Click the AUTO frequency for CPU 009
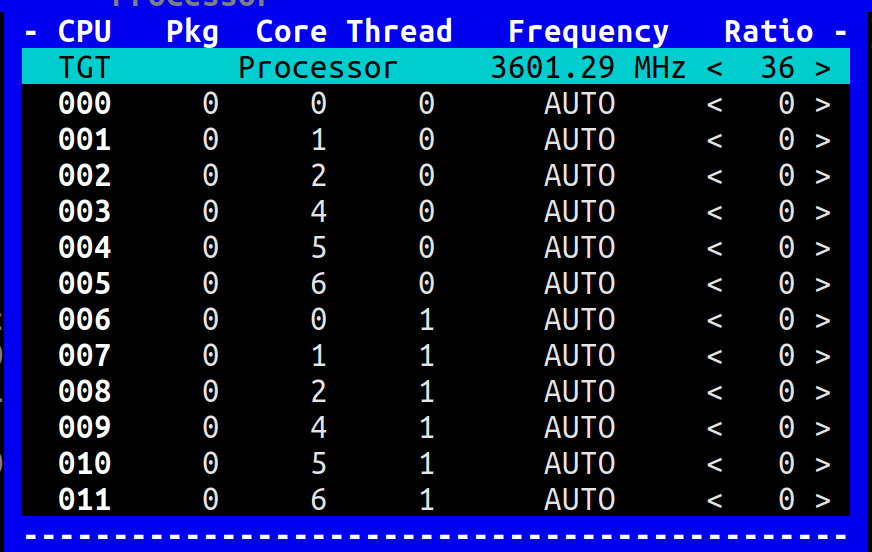The height and width of the screenshot is (552, 872). (x=579, y=427)
